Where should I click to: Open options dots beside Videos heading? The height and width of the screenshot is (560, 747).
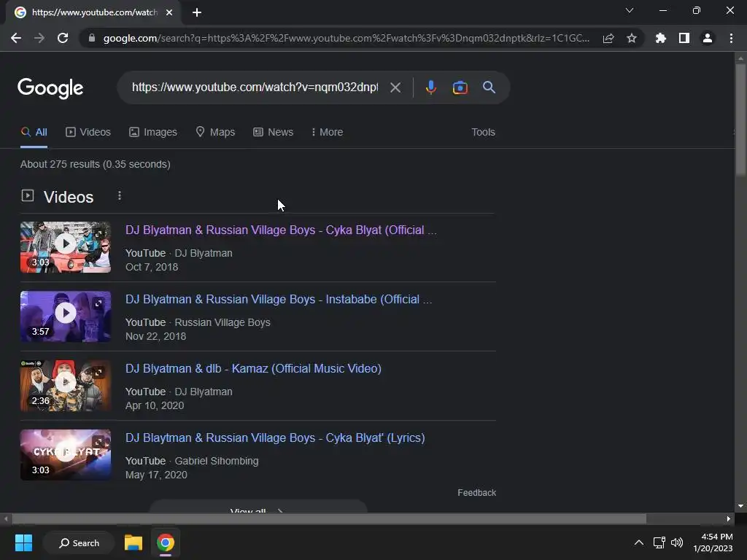120,195
